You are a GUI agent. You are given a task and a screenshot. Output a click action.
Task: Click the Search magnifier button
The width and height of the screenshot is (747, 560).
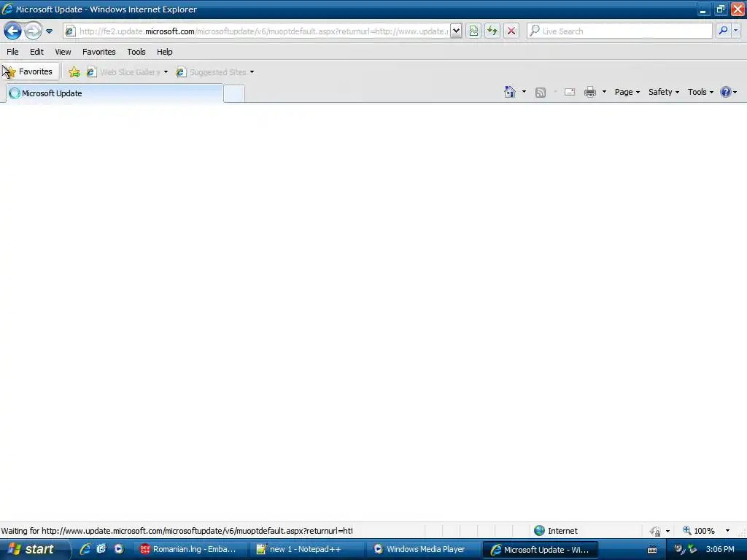coord(723,31)
